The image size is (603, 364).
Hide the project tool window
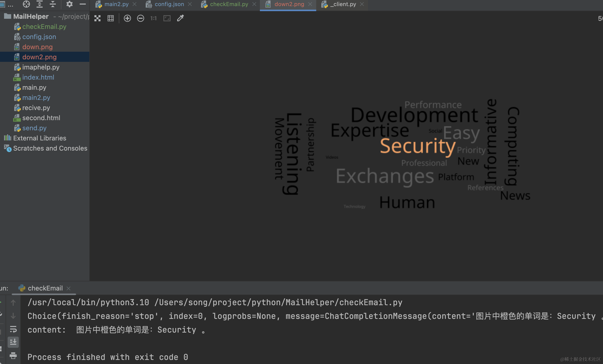(83, 4)
